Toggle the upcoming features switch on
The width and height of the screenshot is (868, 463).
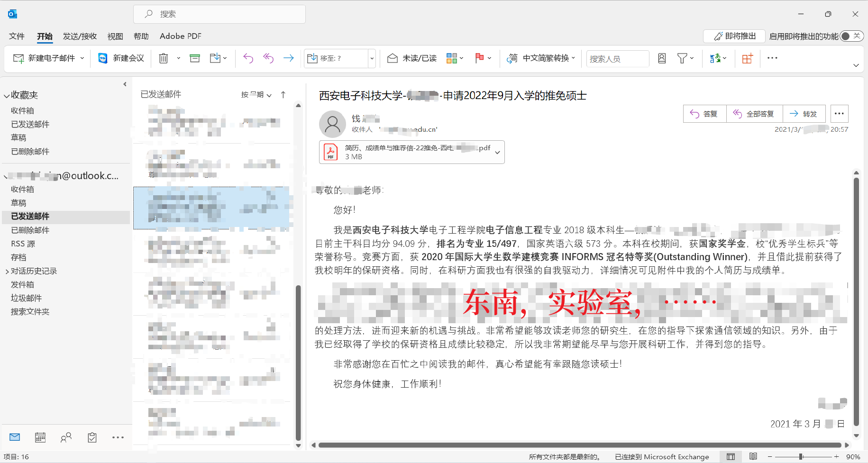point(851,36)
